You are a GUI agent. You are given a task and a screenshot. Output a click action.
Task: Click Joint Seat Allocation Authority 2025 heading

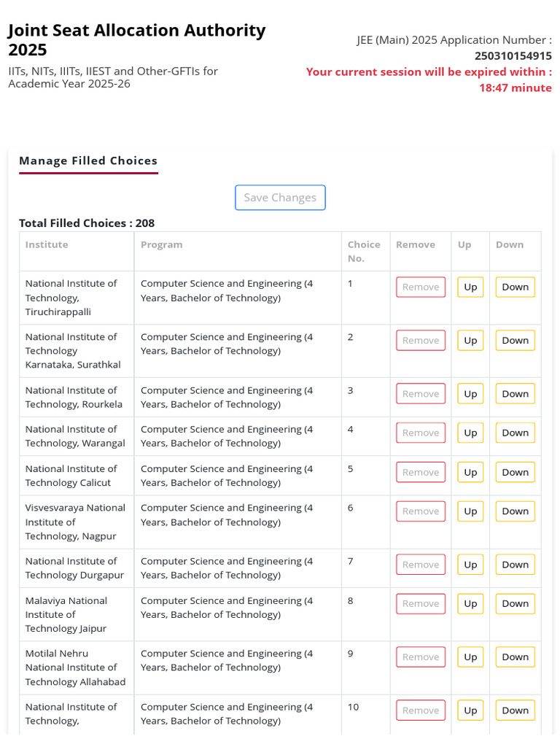(137, 40)
